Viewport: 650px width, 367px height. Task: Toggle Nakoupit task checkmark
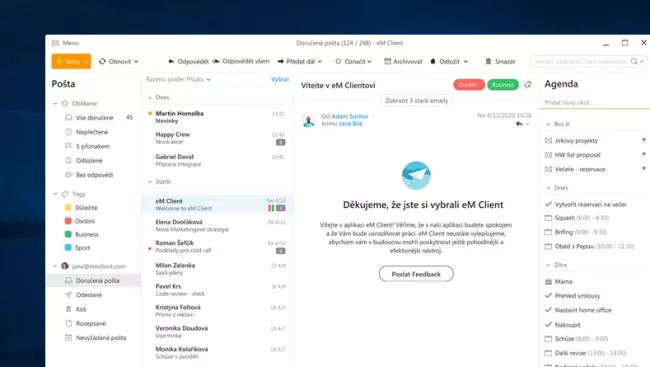548,324
